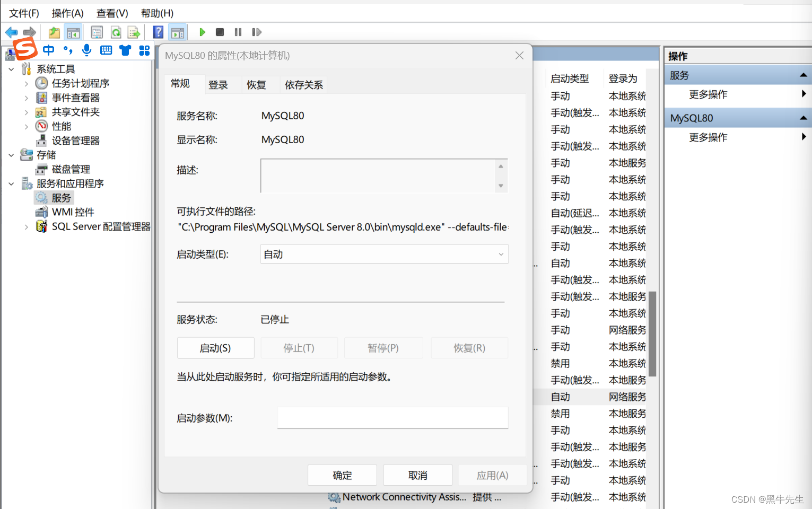Click the 启动类型 column header
Image resolution: width=812 pixels, height=509 pixels.
point(570,78)
